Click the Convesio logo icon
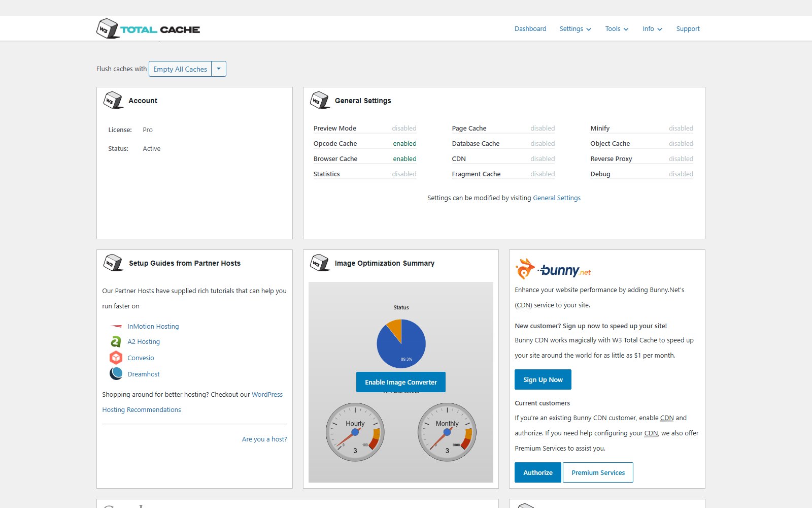812x508 pixels. point(116,358)
